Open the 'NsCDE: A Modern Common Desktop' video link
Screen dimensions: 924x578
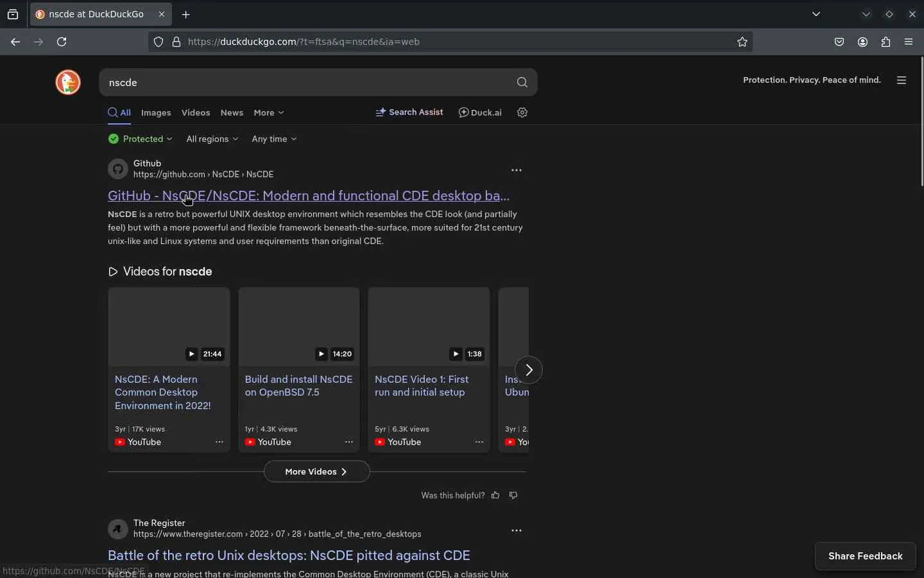click(163, 392)
